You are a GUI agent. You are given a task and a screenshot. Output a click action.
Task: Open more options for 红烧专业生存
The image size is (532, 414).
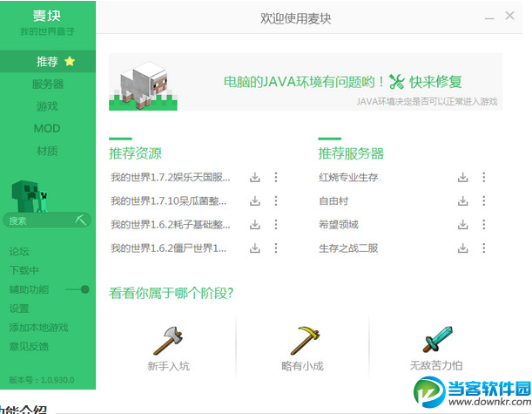(484, 177)
